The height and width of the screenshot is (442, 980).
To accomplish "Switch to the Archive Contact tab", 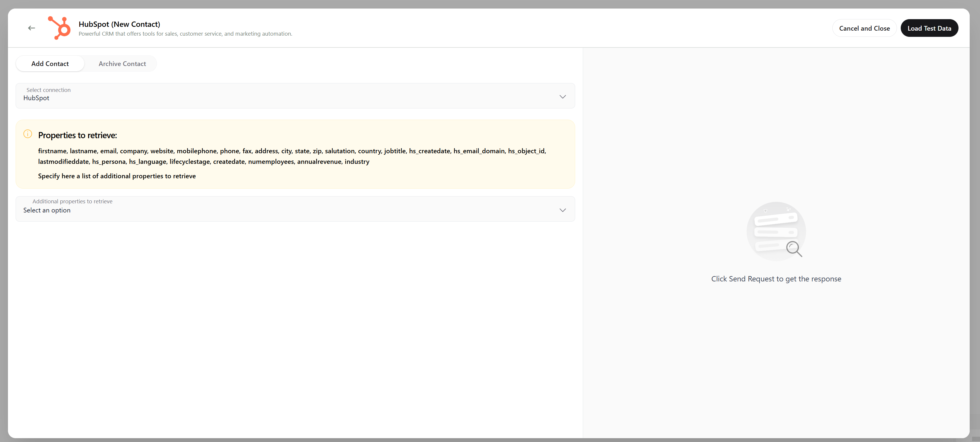I will coord(122,64).
